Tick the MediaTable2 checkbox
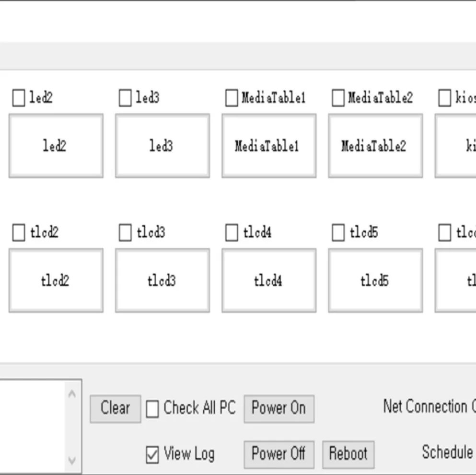This screenshot has width=476, height=475. (338, 98)
